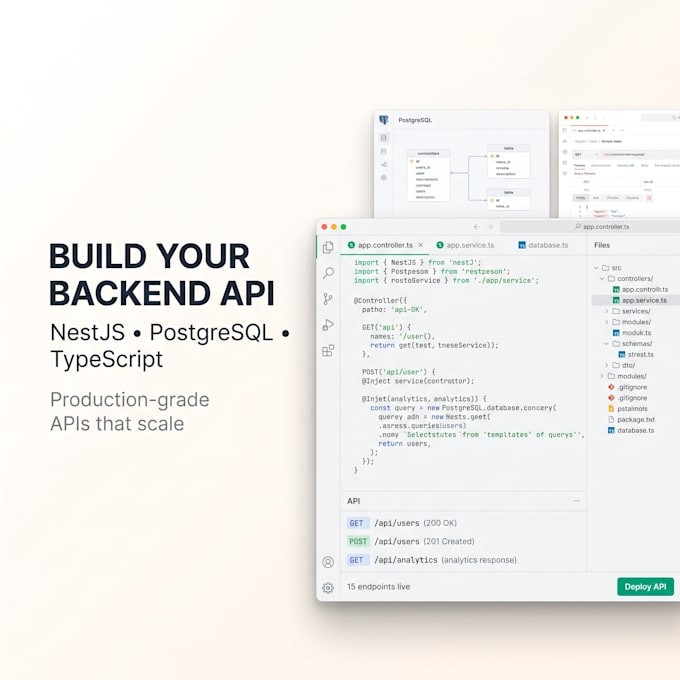The image size is (680, 680).
Task: Click the PostgreSQL elephant logo
Action: [384, 120]
